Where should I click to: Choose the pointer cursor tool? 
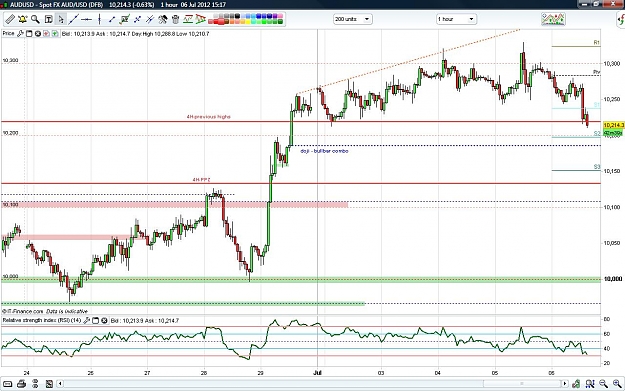pyautogui.click(x=61, y=19)
